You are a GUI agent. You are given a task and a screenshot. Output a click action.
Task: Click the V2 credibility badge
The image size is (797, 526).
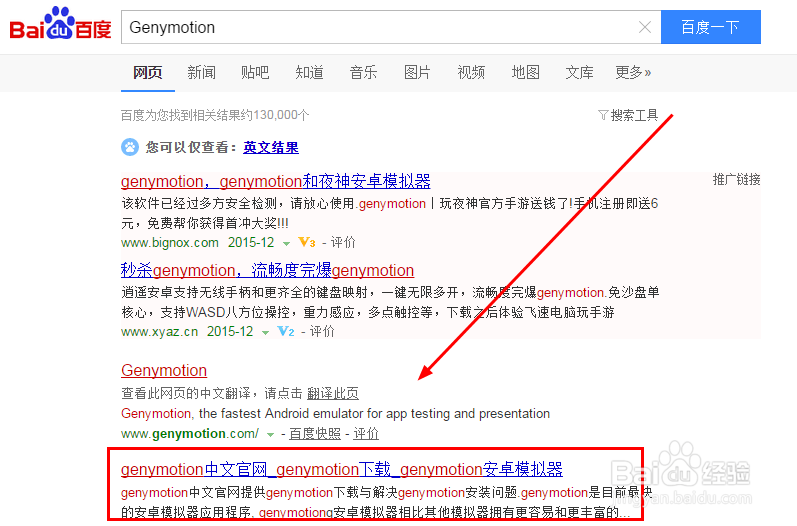(286, 332)
